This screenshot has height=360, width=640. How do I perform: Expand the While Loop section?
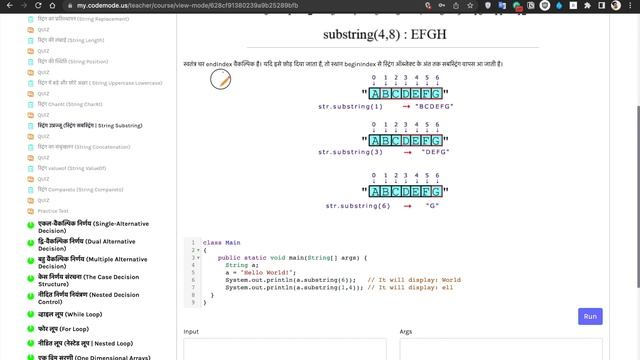[x=70, y=314]
